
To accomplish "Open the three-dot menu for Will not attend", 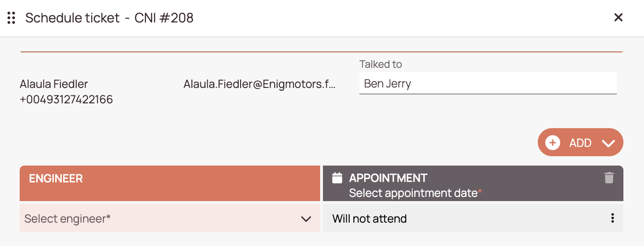I will (x=612, y=218).
